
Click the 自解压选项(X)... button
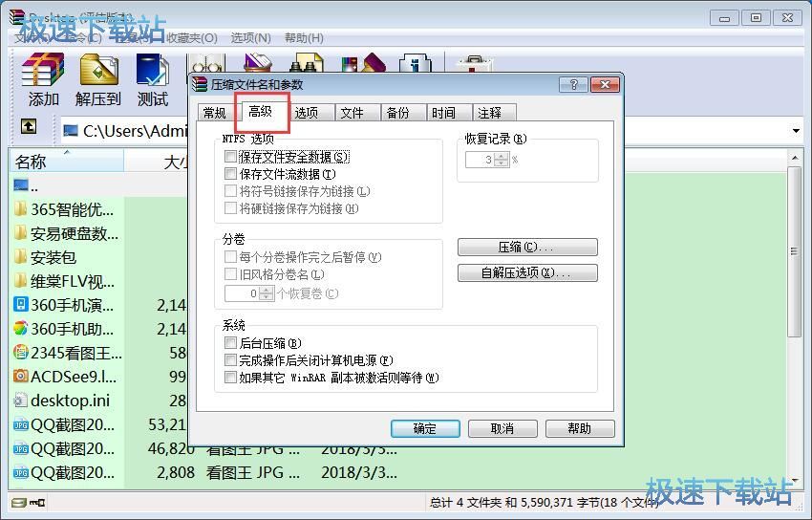527,273
